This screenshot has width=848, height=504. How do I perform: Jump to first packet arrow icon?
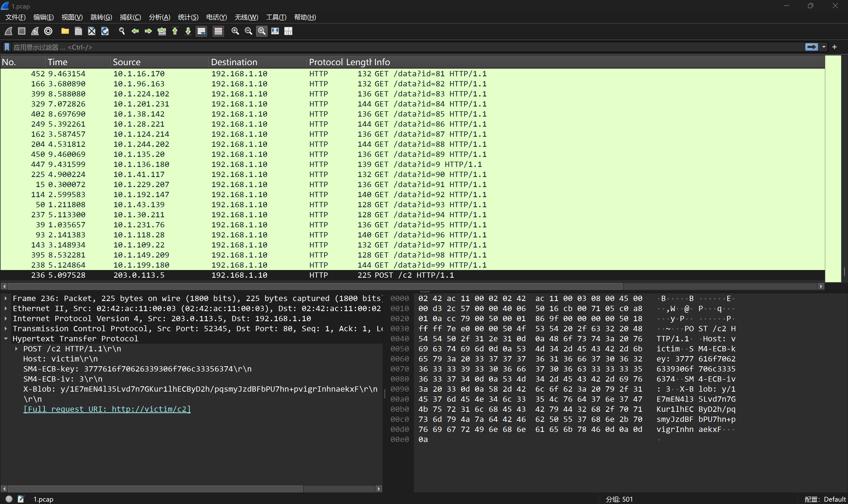(175, 31)
